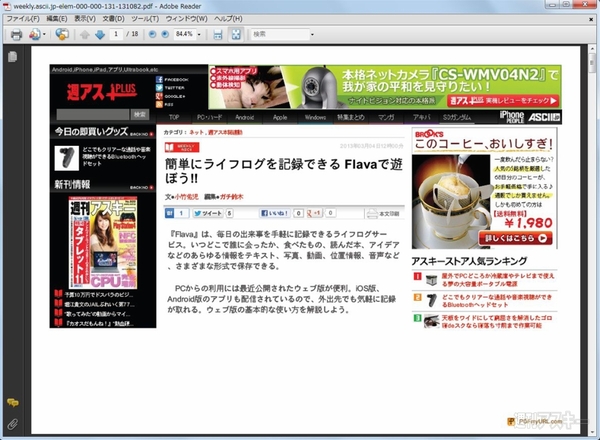This screenshot has width=600, height=440.
Task: Click the CS-WMV04N2 camera banner ad
Action: (x=385, y=87)
